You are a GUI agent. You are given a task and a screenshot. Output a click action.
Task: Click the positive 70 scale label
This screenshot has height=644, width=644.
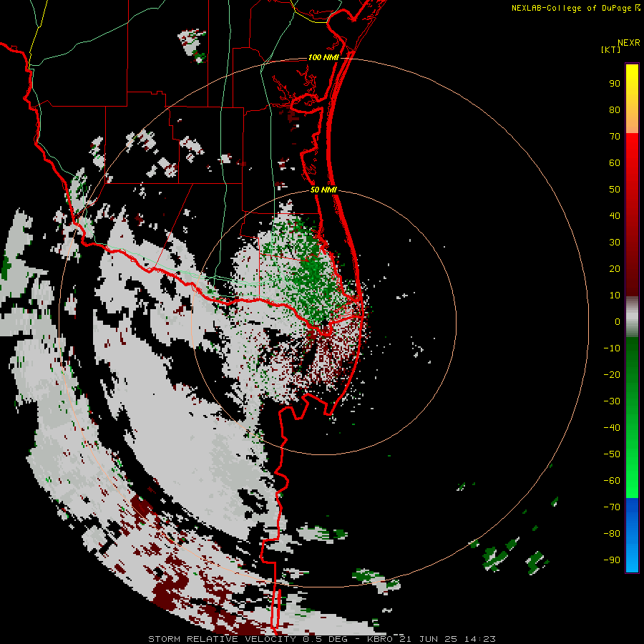click(x=615, y=137)
